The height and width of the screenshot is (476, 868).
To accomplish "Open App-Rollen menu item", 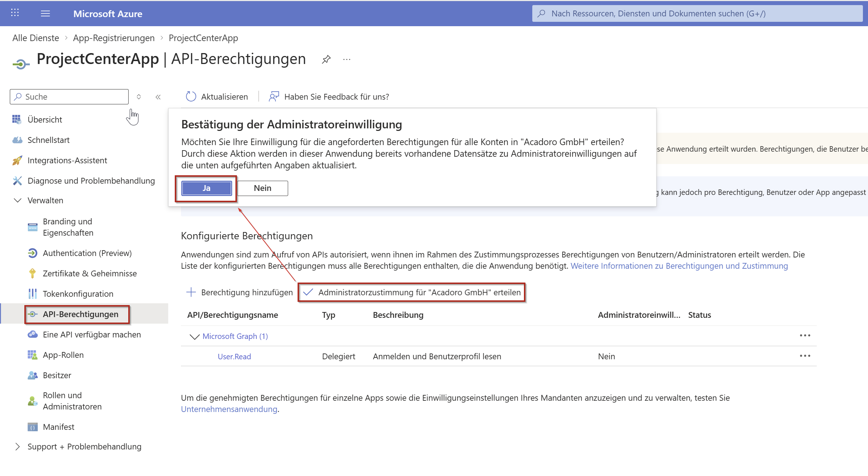I will 63,355.
